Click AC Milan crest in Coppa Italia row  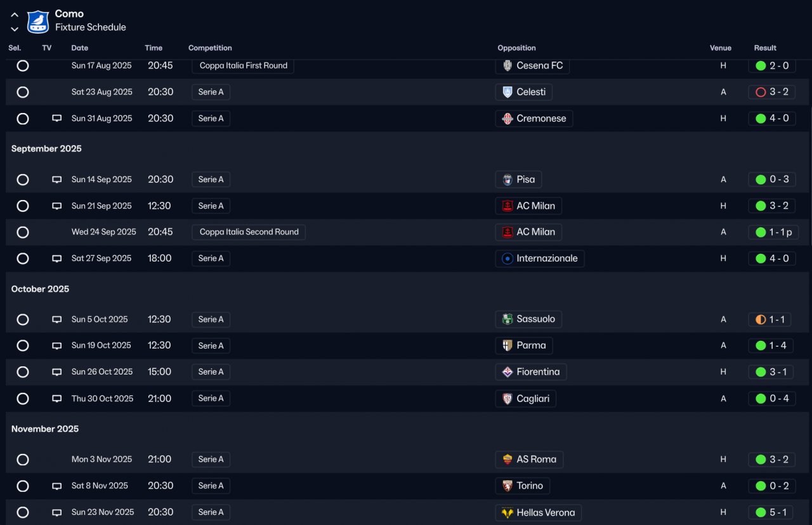pyautogui.click(x=507, y=232)
